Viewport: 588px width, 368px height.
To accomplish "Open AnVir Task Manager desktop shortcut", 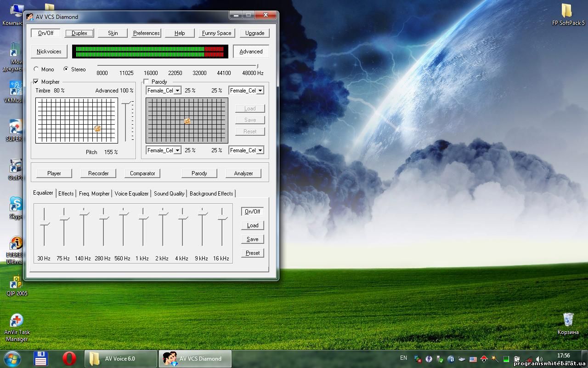I will click(17, 328).
